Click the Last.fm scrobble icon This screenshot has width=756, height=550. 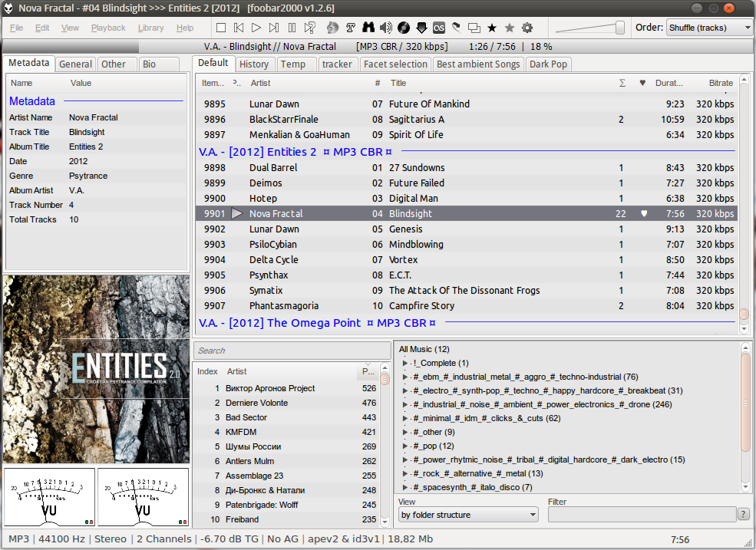pos(439,28)
